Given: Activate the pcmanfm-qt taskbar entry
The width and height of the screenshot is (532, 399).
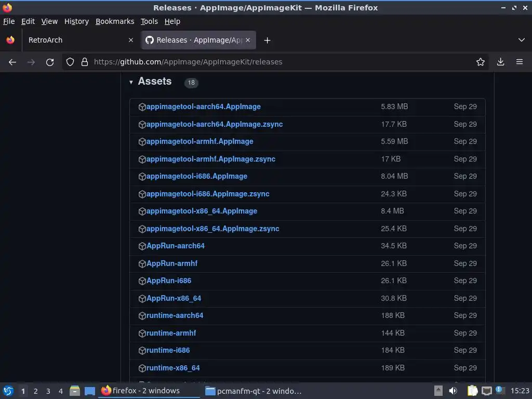Looking at the screenshot, I should click(254, 391).
